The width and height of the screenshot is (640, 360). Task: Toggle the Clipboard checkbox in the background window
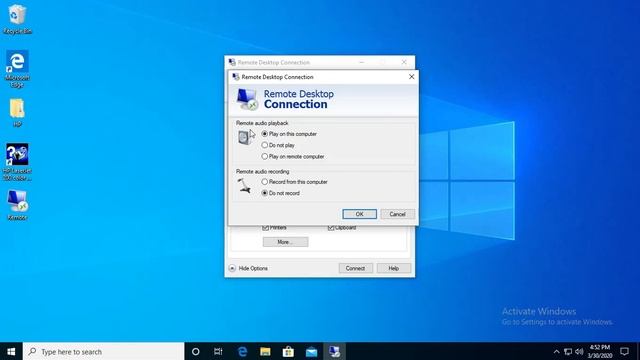[x=331, y=228]
